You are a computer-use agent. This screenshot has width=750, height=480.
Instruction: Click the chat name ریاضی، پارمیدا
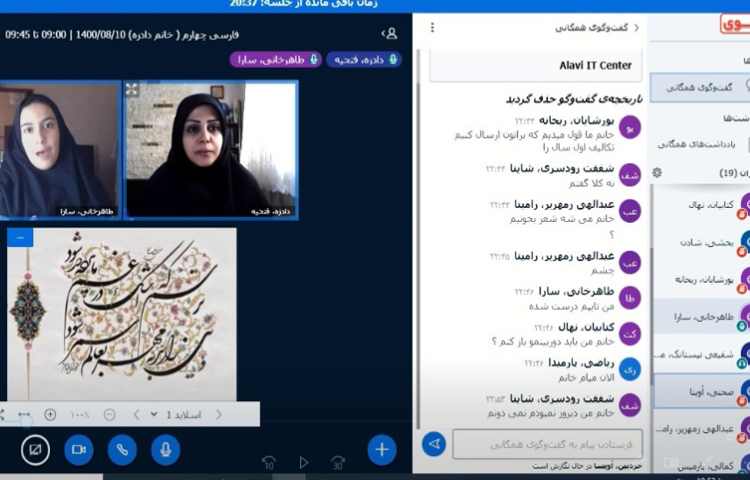pos(581,363)
